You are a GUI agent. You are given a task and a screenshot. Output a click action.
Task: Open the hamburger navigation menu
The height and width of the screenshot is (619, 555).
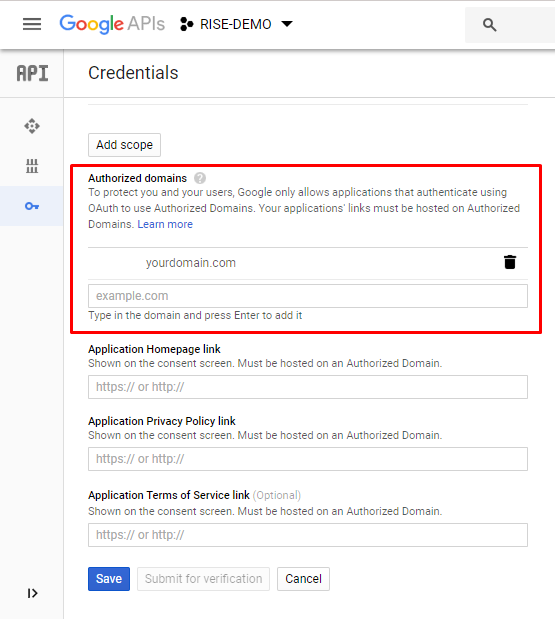pyautogui.click(x=32, y=24)
